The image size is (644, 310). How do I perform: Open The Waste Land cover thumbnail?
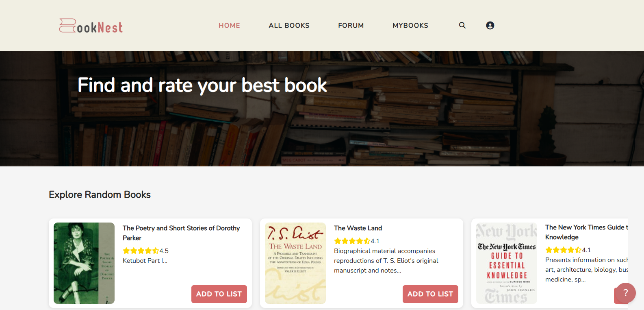(295, 263)
